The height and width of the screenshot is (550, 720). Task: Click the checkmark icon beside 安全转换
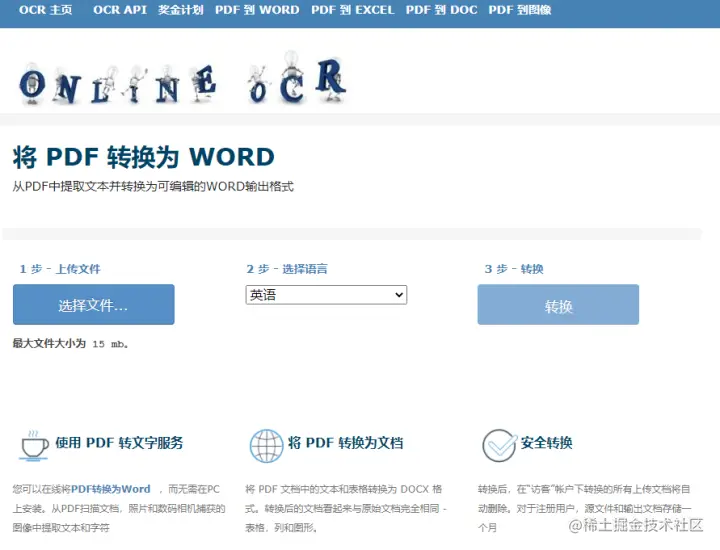(499, 445)
